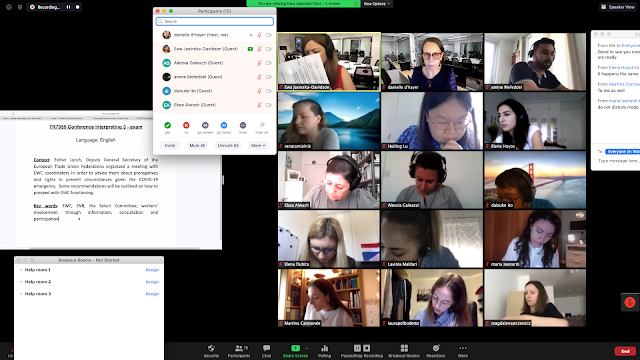Assign participants to Help room 2

point(152,282)
